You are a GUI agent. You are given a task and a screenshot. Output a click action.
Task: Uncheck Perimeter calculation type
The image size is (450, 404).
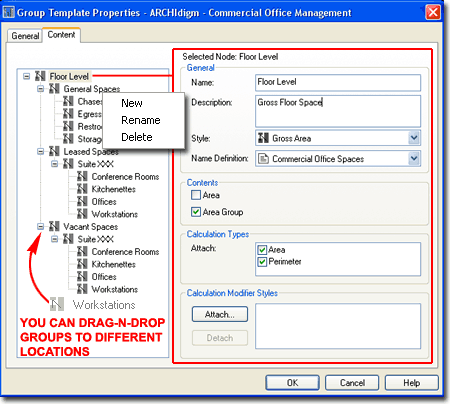pos(262,262)
